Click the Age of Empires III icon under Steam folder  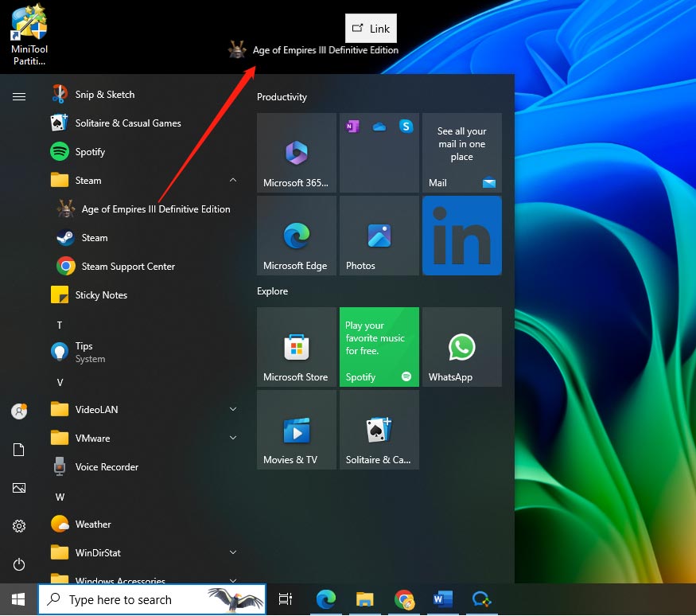click(x=66, y=209)
